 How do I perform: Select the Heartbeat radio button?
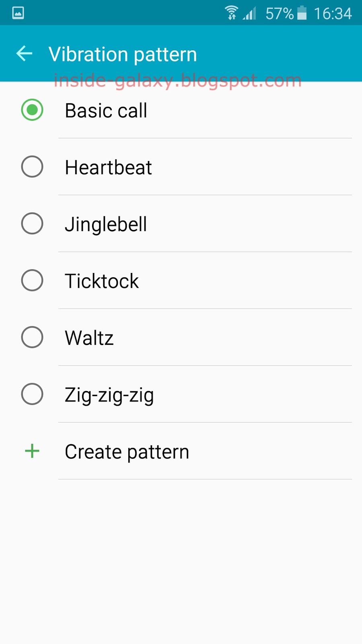pyautogui.click(x=32, y=167)
